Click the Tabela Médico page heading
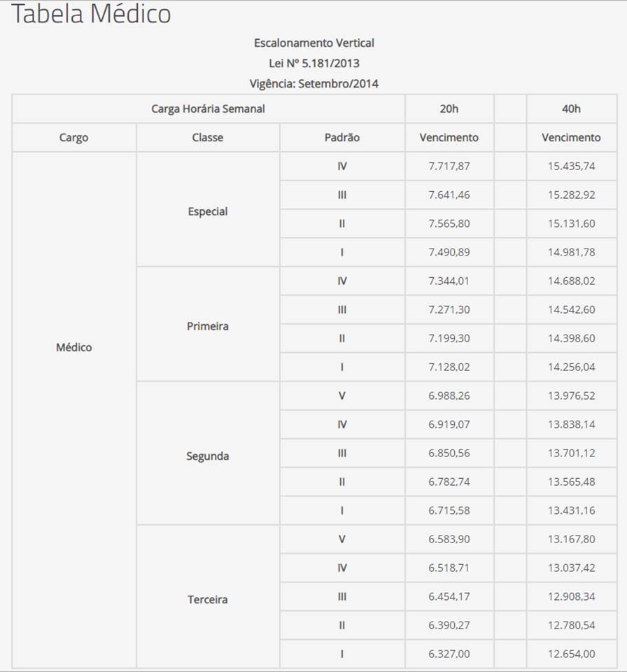 pyautogui.click(x=92, y=14)
